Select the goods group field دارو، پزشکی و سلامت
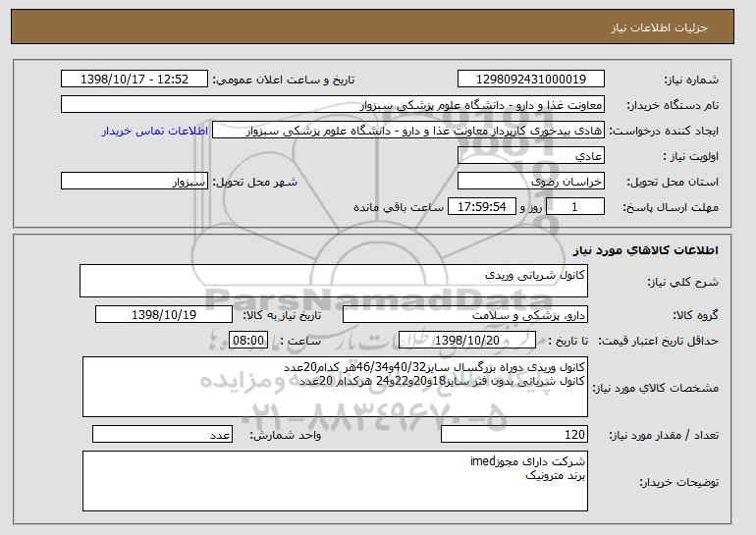This screenshot has width=756, height=535. [x=465, y=315]
